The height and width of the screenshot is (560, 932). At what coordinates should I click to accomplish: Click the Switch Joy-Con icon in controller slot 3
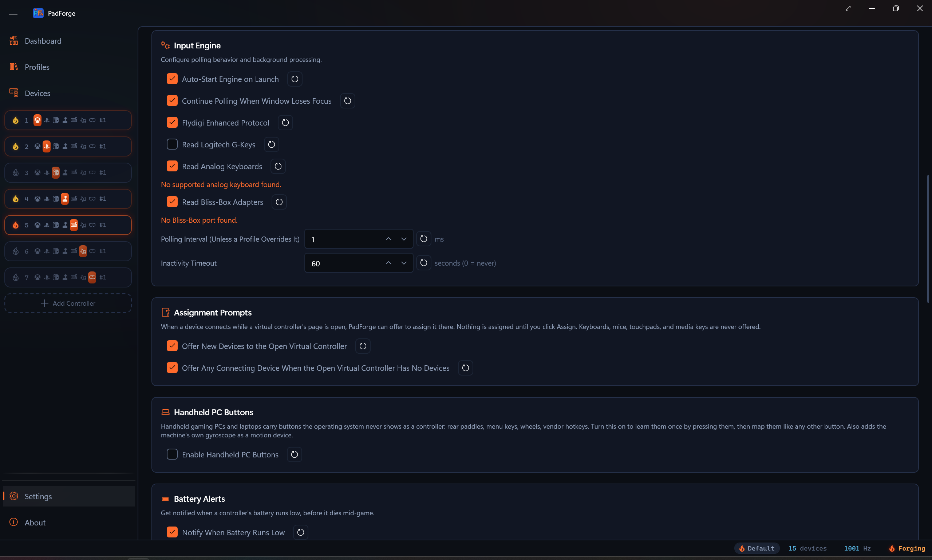[55, 172]
